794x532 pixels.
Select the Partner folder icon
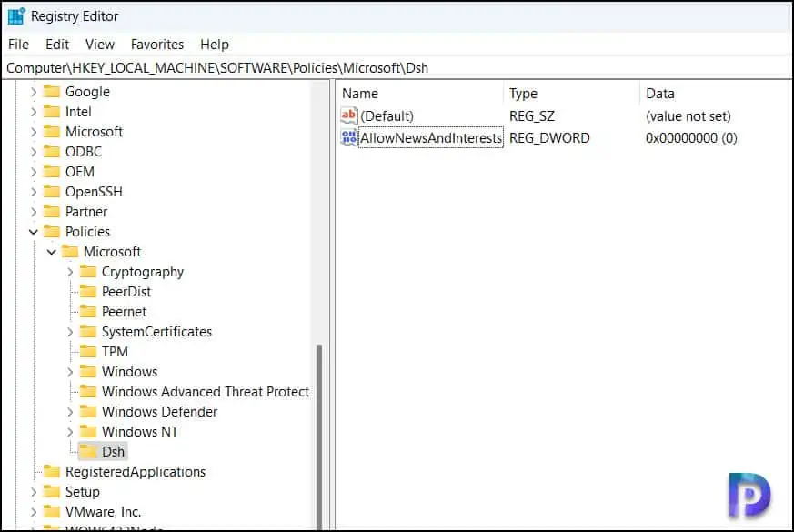pos(52,212)
